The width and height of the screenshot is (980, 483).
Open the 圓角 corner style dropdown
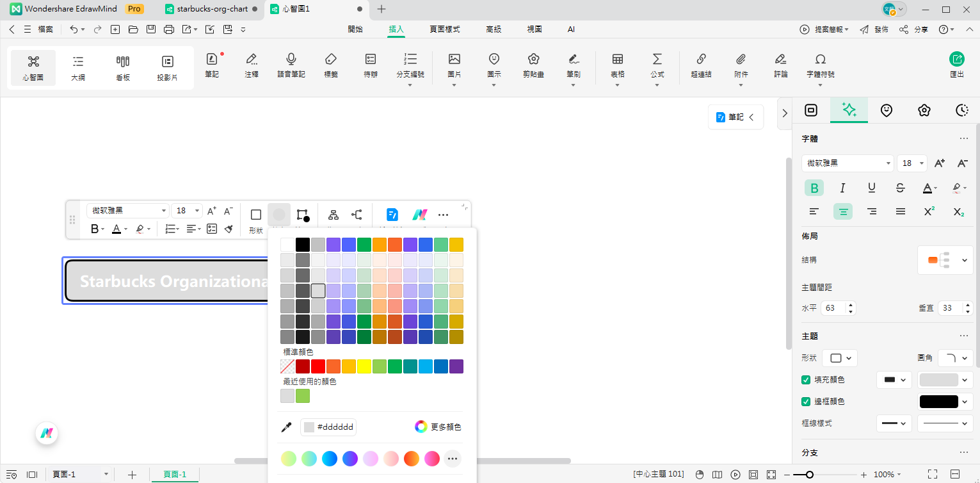[955, 358]
